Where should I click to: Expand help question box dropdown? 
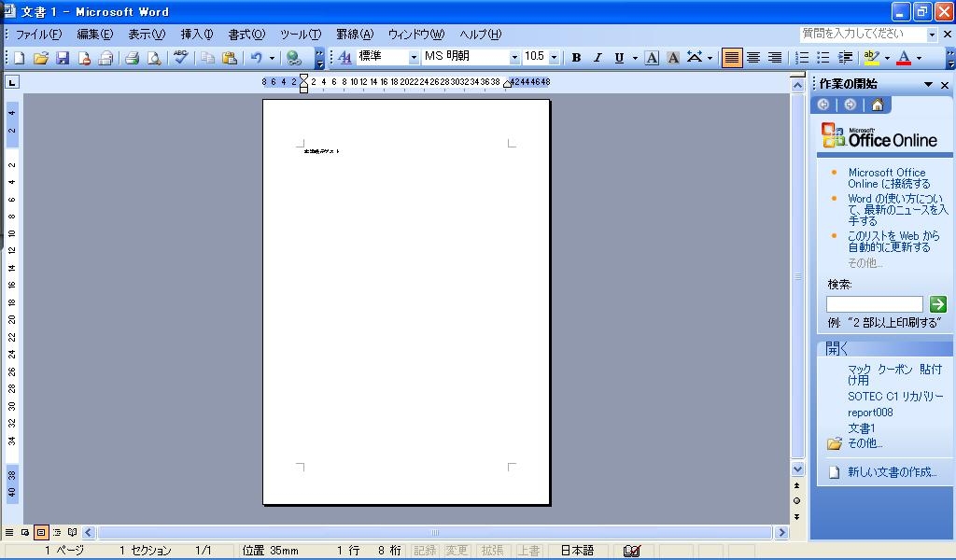[932, 35]
